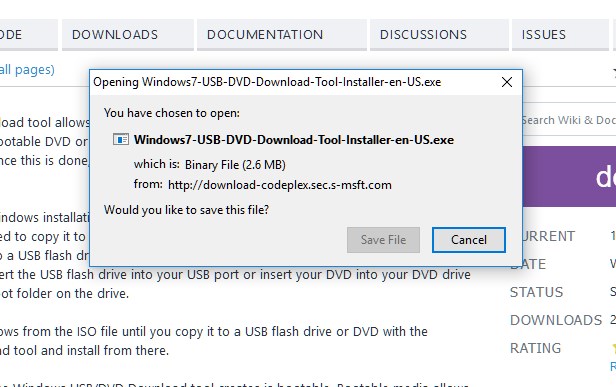Select the bold installer file name text
The image size is (616, 387).
294,140
